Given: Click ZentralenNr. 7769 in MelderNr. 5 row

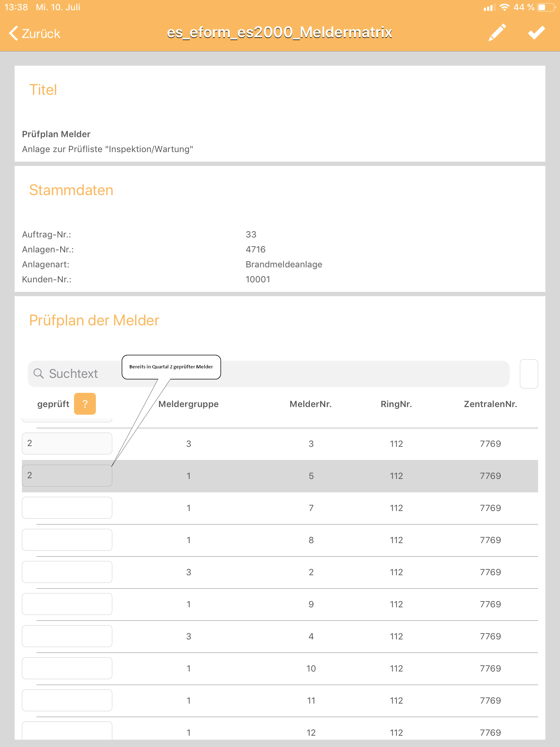Looking at the screenshot, I should pyautogui.click(x=490, y=476).
